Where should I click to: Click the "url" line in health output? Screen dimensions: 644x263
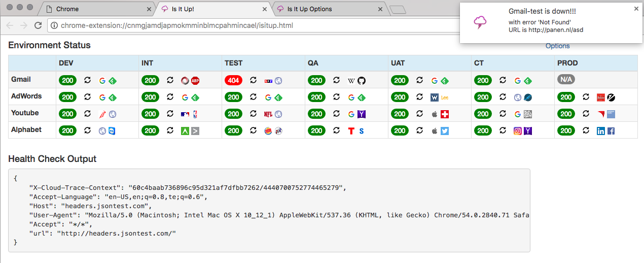pyautogui.click(x=103, y=233)
